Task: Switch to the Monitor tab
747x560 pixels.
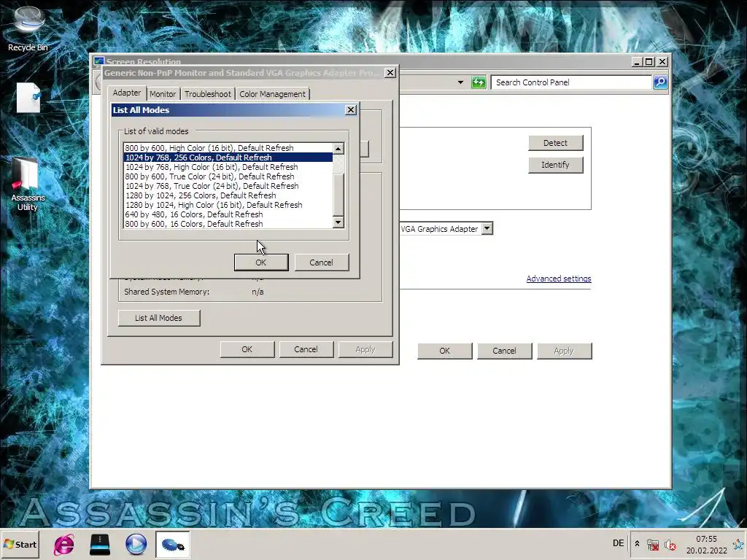Action: coord(163,94)
